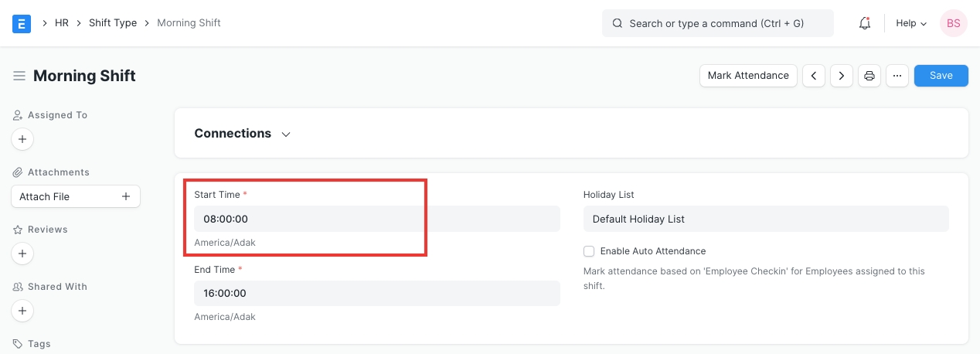Navigate to HR breadcrumb
The image size is (980, 354).
click(x=62, y=23)
